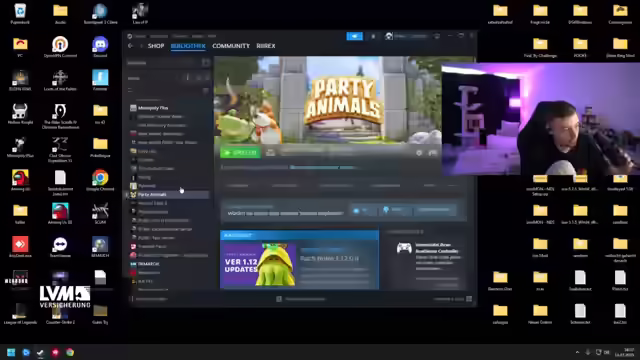
Task: Select REMATCH in the library list
Action: (x=149, y=264)
